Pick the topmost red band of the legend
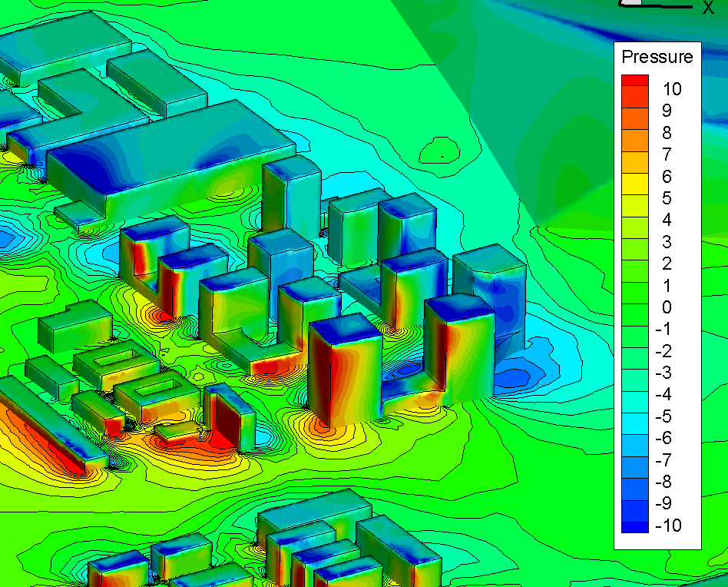The width and height of the screenshot is (728, 587). click(634, 81)
